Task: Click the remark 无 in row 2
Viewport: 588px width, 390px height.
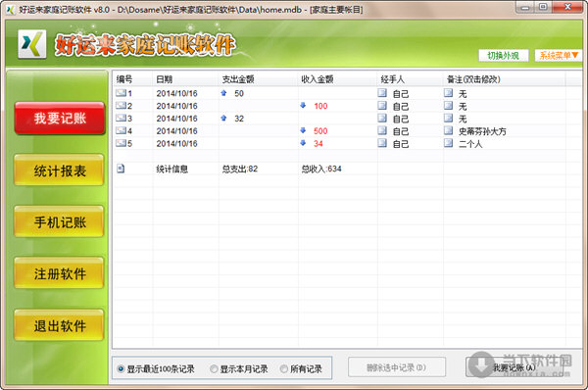Action: pos(463,106)
